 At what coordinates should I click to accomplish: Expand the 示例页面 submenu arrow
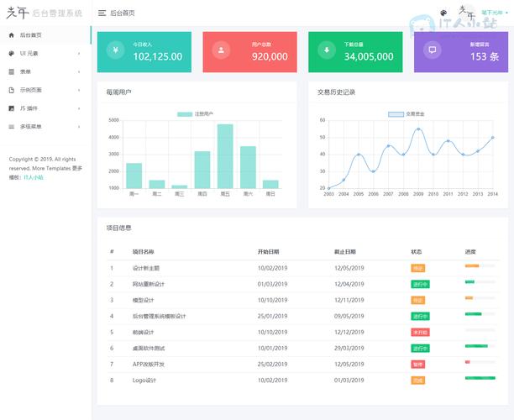[79, 90]
